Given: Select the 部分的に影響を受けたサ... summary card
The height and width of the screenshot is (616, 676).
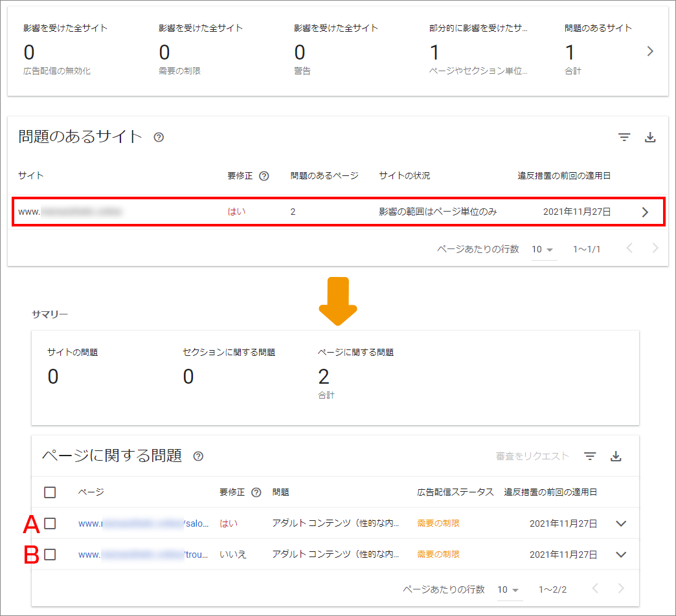Looking at the screenshot, I should pos(478,50).
